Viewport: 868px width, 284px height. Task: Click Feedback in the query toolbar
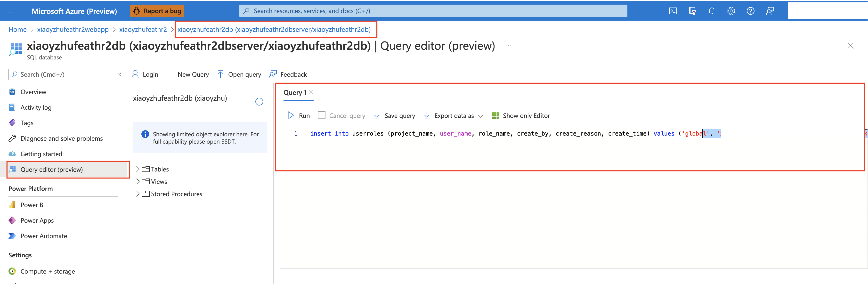click(288, 74)
